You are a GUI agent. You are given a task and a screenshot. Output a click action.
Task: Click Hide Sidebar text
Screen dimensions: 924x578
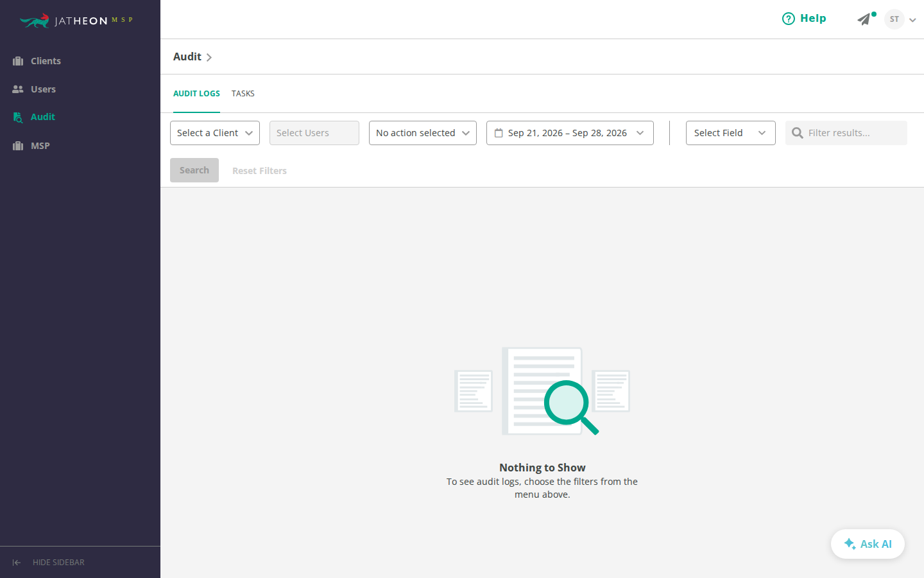click(58, 563)
